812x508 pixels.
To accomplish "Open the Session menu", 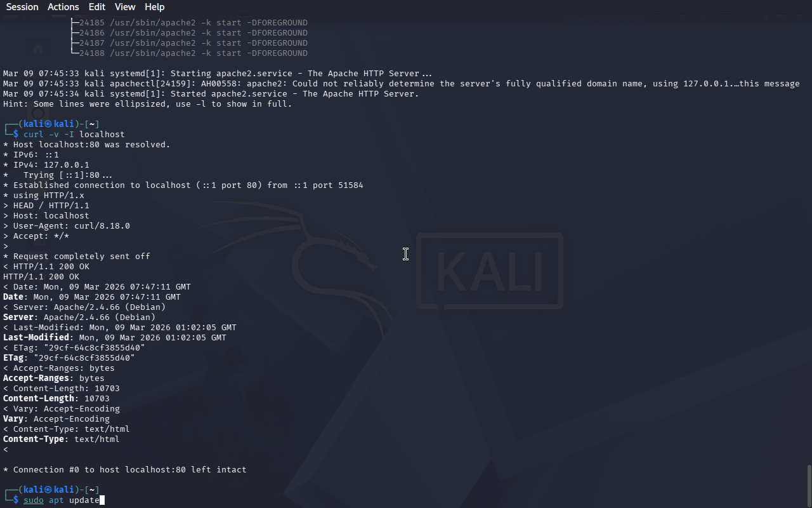I will click(22, 7).
